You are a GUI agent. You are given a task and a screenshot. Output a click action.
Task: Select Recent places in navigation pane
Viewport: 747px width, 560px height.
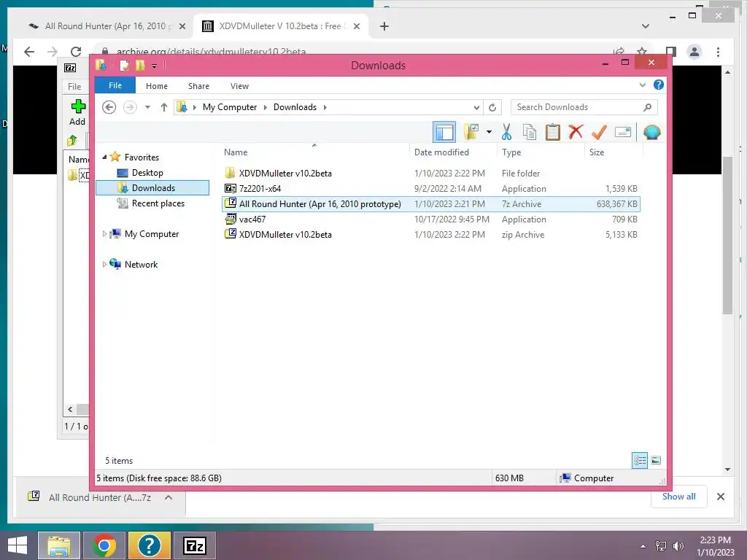coord(158,203)
